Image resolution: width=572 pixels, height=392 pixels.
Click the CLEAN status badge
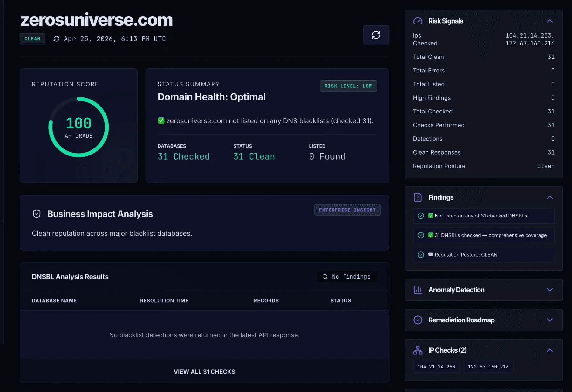[x=32, y=39]
